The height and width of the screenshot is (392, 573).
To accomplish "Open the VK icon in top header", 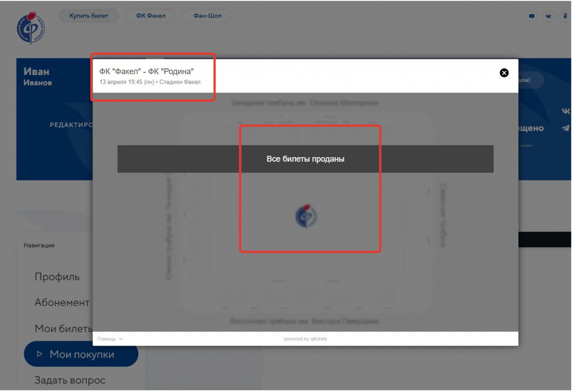I will click(548, 16).
